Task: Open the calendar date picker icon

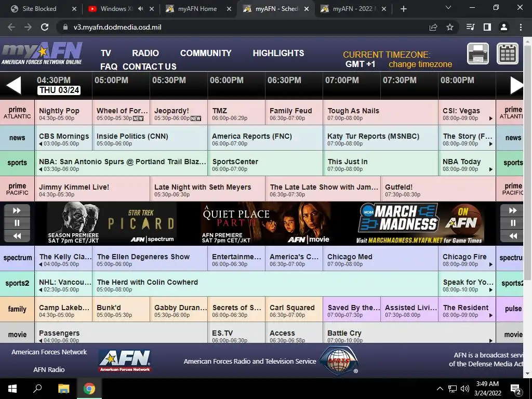Action: tap(508, 54)
